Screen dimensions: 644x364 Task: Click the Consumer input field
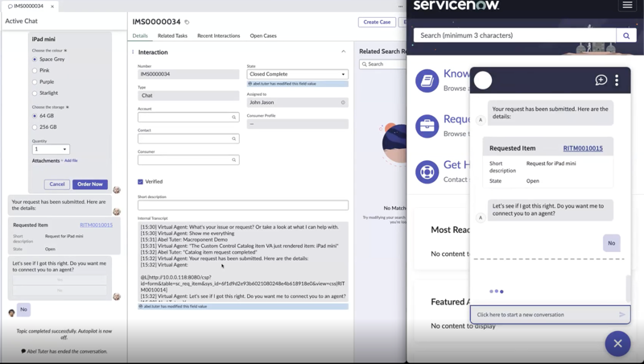pyautogui.click(x=188, y=159)
